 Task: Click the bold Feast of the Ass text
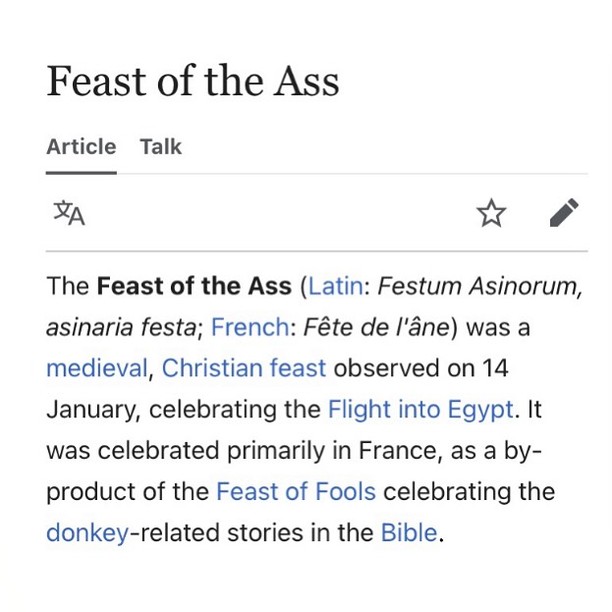[x=194, y=287]
